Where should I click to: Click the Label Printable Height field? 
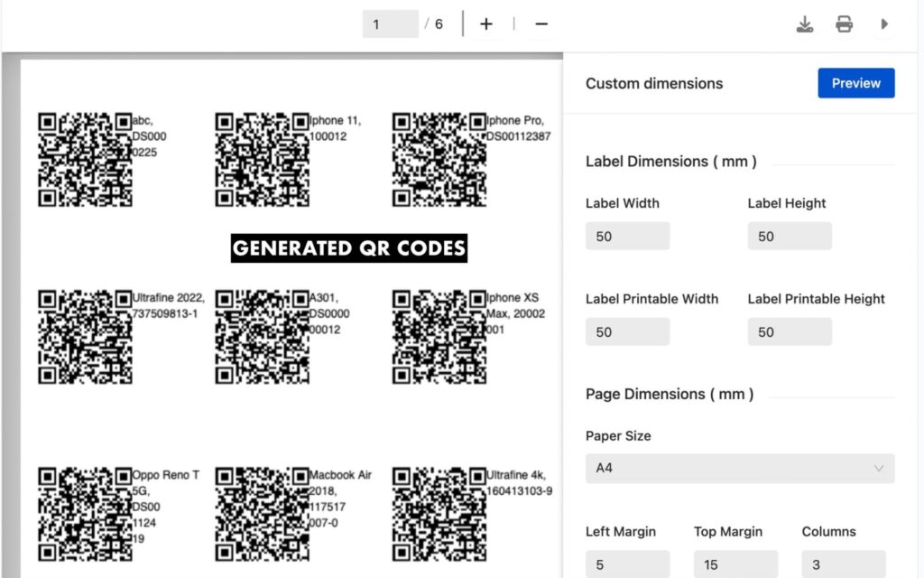[789, 332]
